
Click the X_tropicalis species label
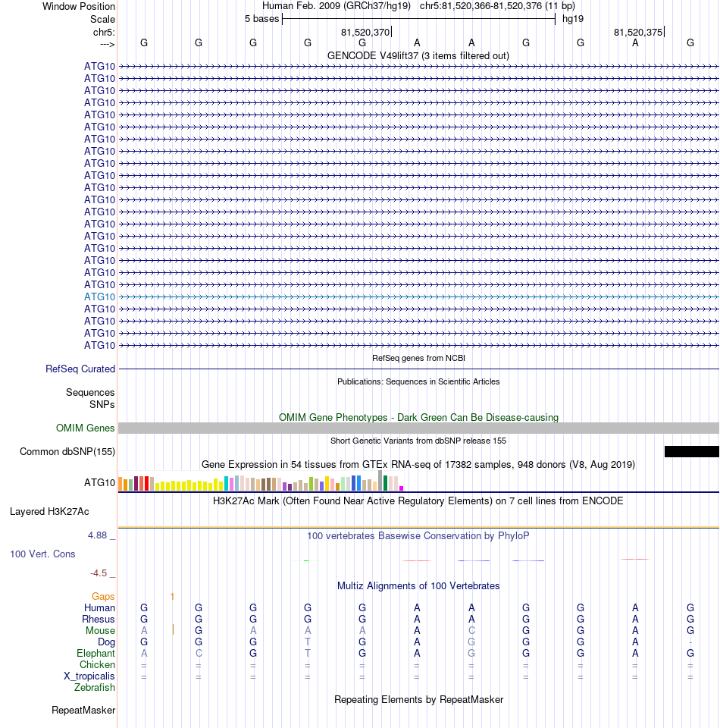tap(89, 676)
